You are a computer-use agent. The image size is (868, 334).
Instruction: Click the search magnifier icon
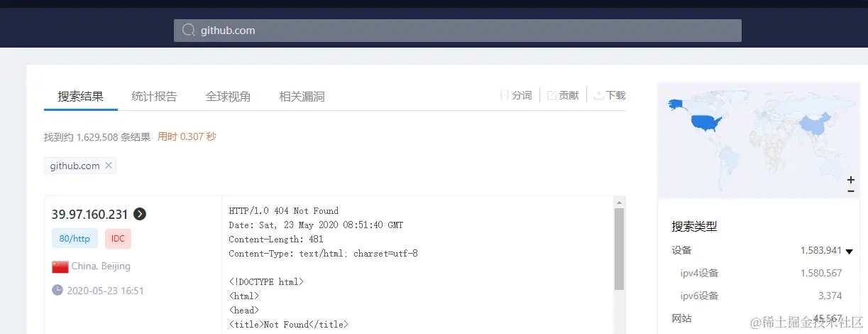click(189, 31)
